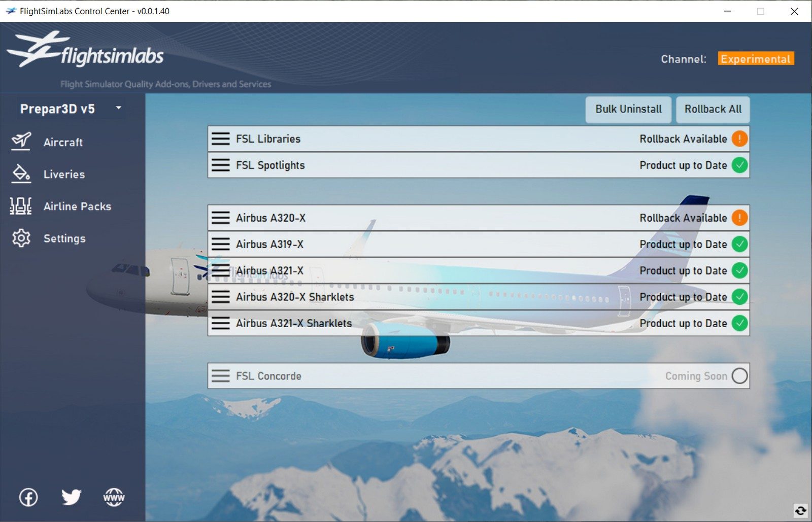Click the Coming Soon circle for FSL Concorde
812x522 pixels.
(x=740, y=376)
